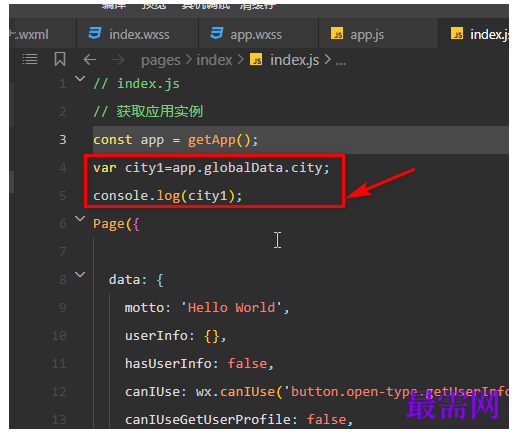Switch to the app.js tab
Image resolution: width=518 pixels, height=436 pixels.
click(378, 34)
